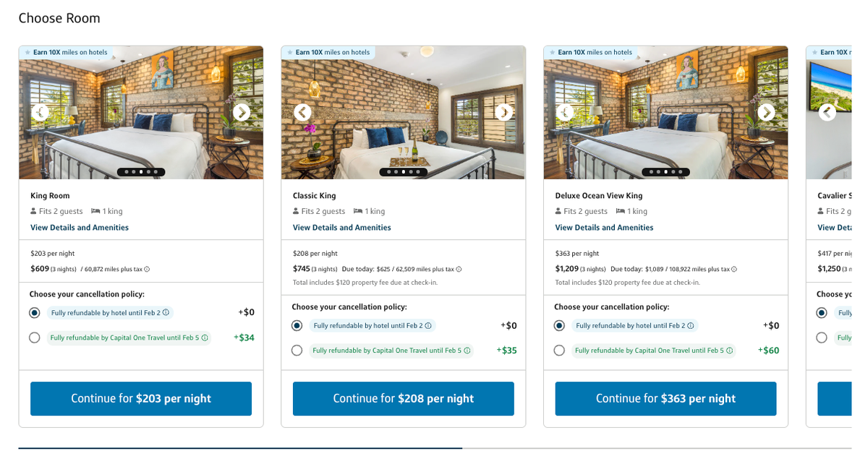View next Deluxe Ocean View King photo

pos(765,113)
